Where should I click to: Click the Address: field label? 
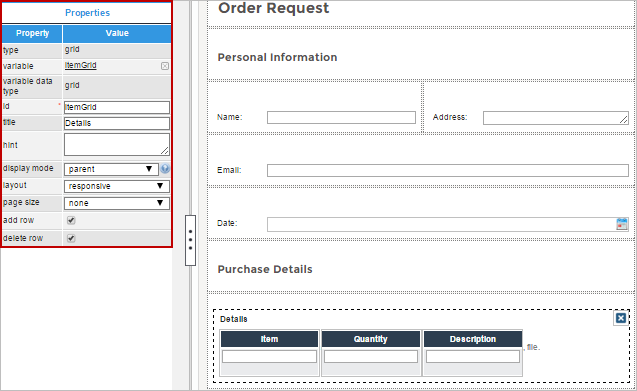(450, 117)
